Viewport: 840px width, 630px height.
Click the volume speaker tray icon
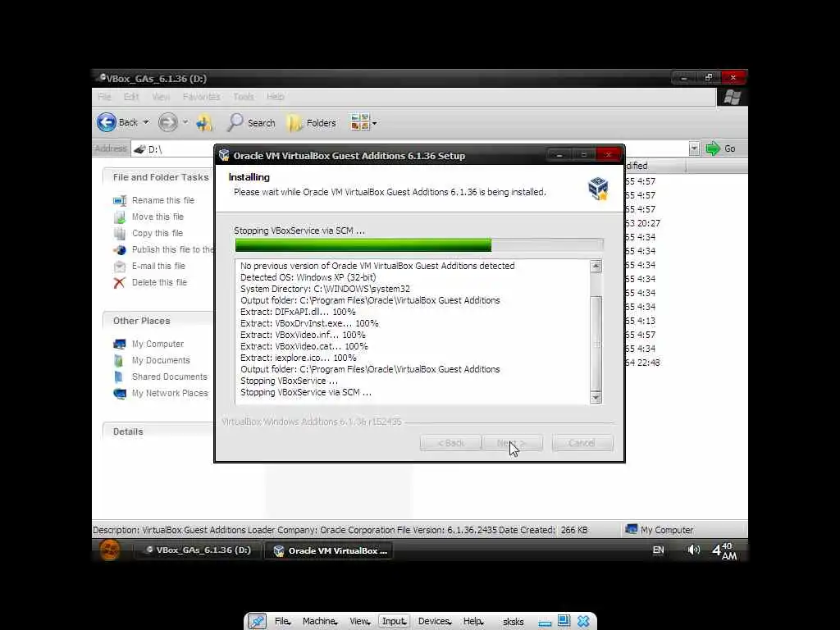tap(694, 550)
